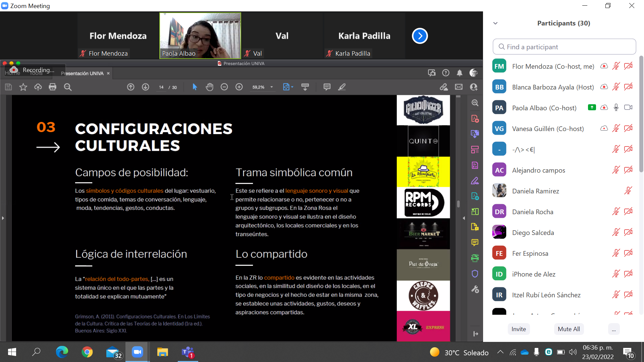Image resolution: width=644 pixels, height=362 pixels.
Task: Add a comment with the note icon
Action: pyautogui.click(x=327, y=87)
